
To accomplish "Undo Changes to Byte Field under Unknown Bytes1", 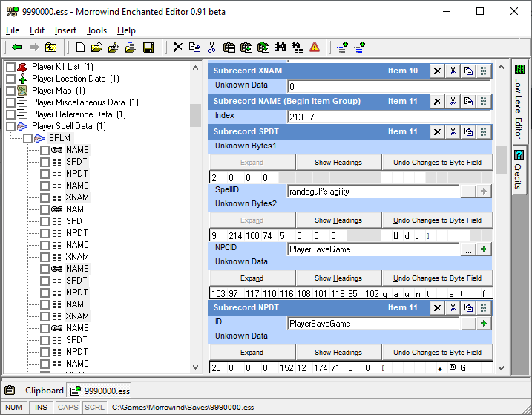I will point(437,163).
